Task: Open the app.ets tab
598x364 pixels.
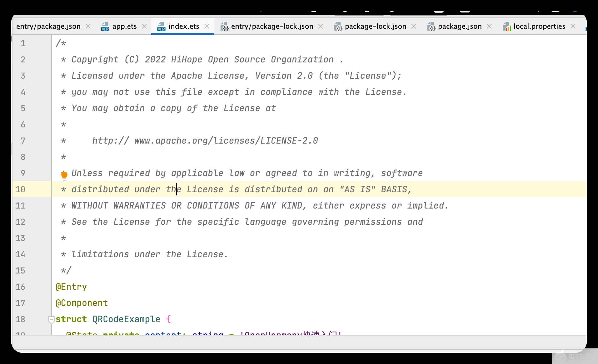Action: tap(124, 26)
